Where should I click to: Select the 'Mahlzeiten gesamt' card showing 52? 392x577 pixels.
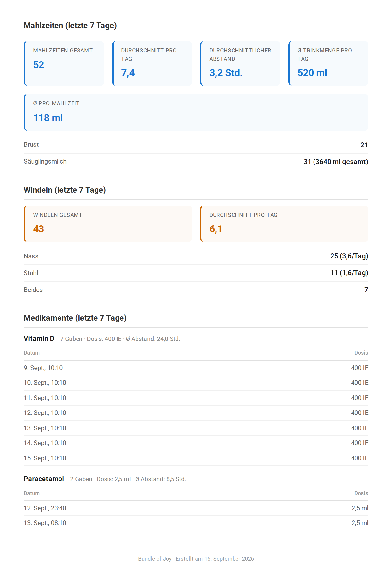(x=64, y=63)
